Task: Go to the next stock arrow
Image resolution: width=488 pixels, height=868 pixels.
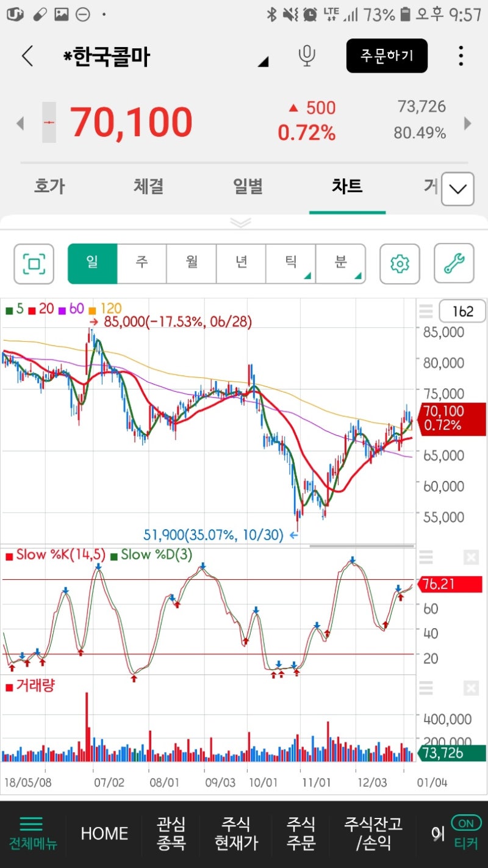Action: click(x=468, y=123)
